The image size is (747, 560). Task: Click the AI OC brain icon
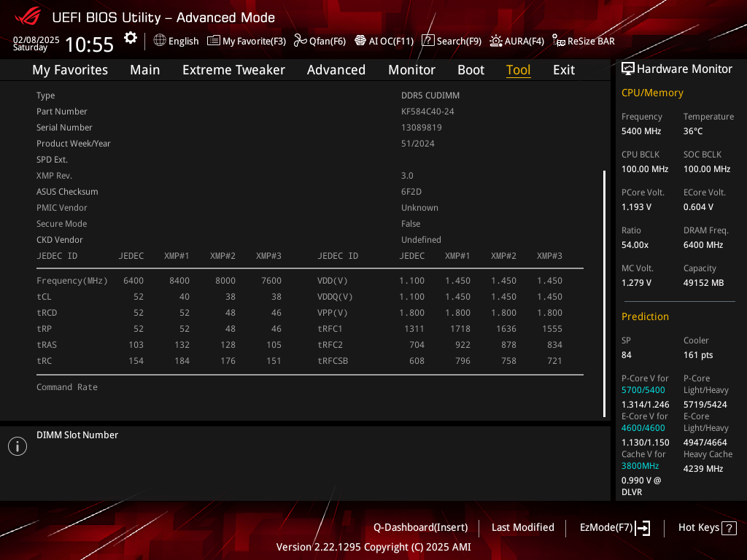pos(360,41)
